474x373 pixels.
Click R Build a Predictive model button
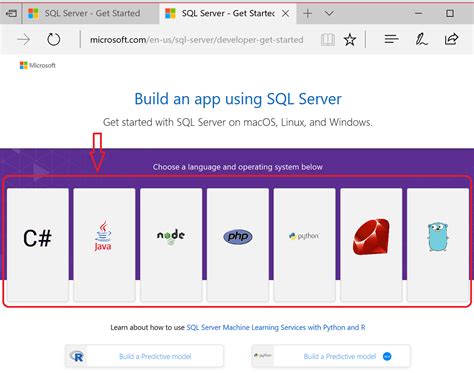click(144, 356)
